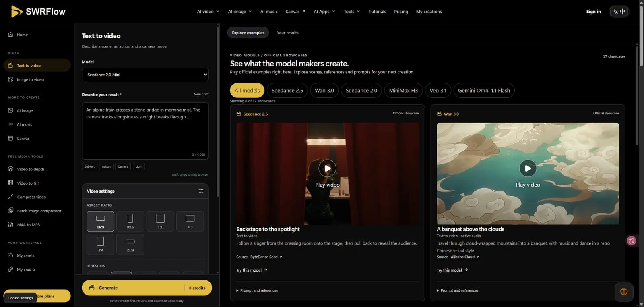This screenshot has width=644, height=307.
Task: Open the Compress video tool
Action: (x=37, y=197)
